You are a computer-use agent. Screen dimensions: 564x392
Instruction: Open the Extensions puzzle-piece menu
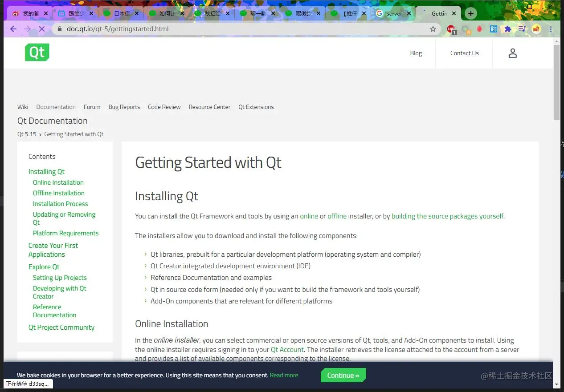point(507,29)
